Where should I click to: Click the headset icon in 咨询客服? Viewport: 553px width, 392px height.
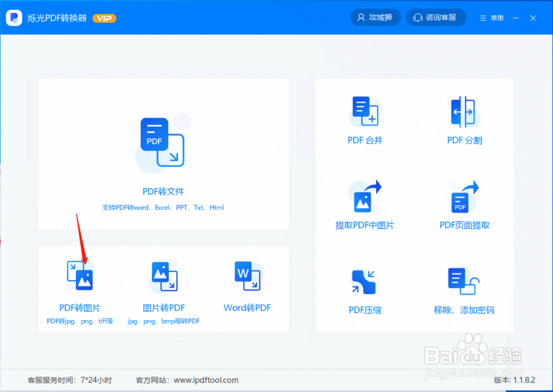click(418, 17)
